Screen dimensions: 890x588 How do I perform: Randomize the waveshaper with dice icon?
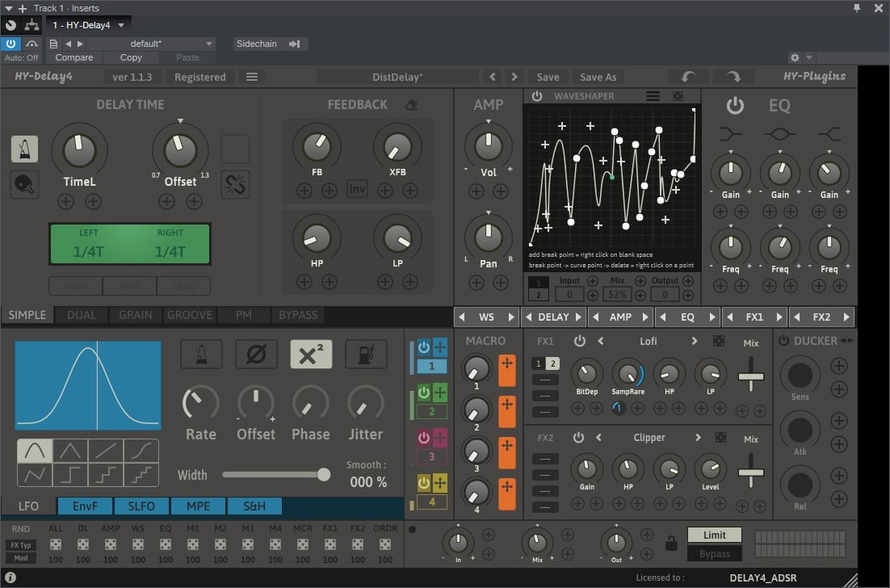(678, 96)
